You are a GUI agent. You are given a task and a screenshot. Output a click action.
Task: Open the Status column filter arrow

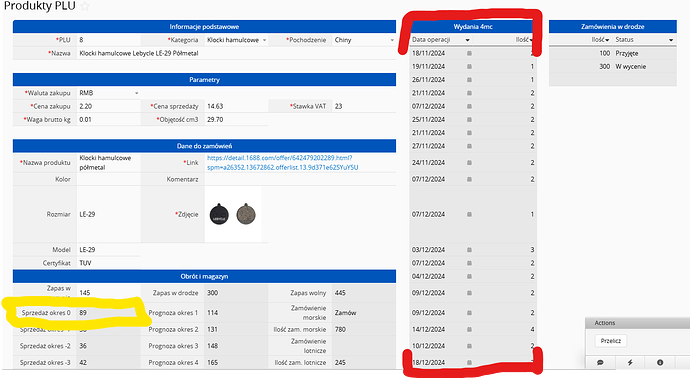tap(671, 40)
